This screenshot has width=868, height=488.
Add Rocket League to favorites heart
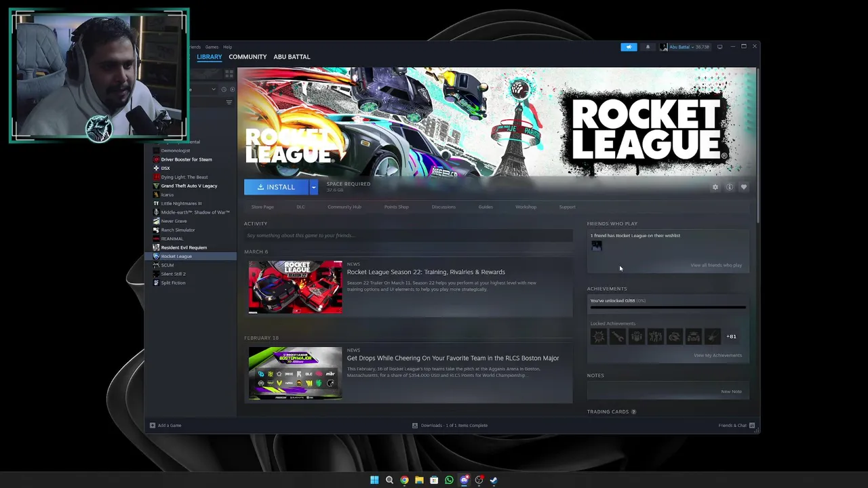[744, 187]
